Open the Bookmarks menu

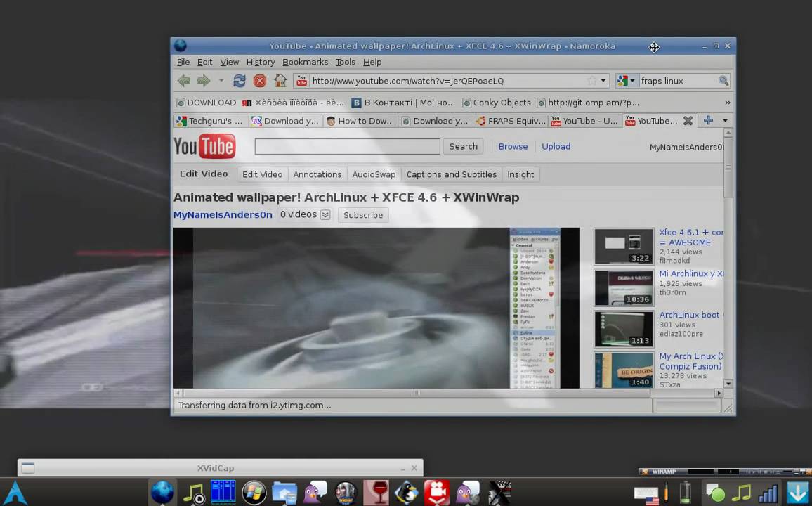click(305, 62)
